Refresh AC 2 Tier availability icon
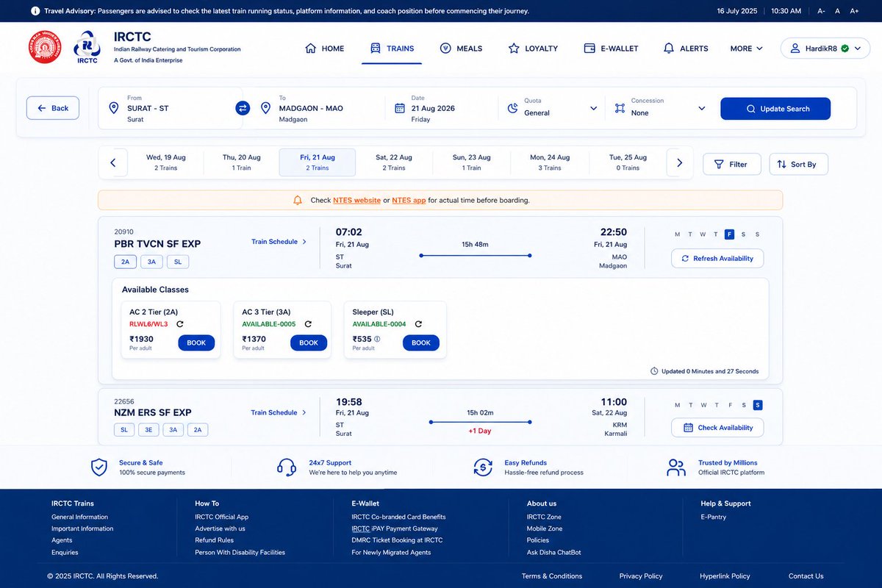The height and width of the screenshot is (588, 882). (180, 324)
